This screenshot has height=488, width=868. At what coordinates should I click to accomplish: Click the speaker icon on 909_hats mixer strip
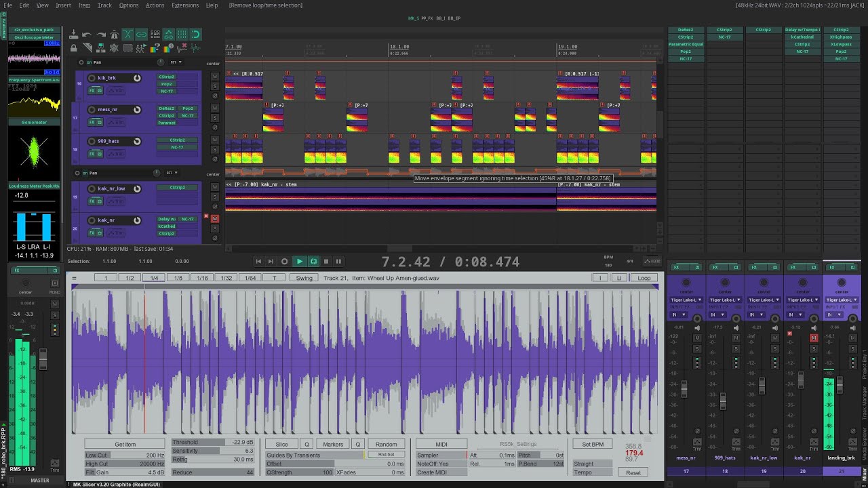click(x=736, y=328)
